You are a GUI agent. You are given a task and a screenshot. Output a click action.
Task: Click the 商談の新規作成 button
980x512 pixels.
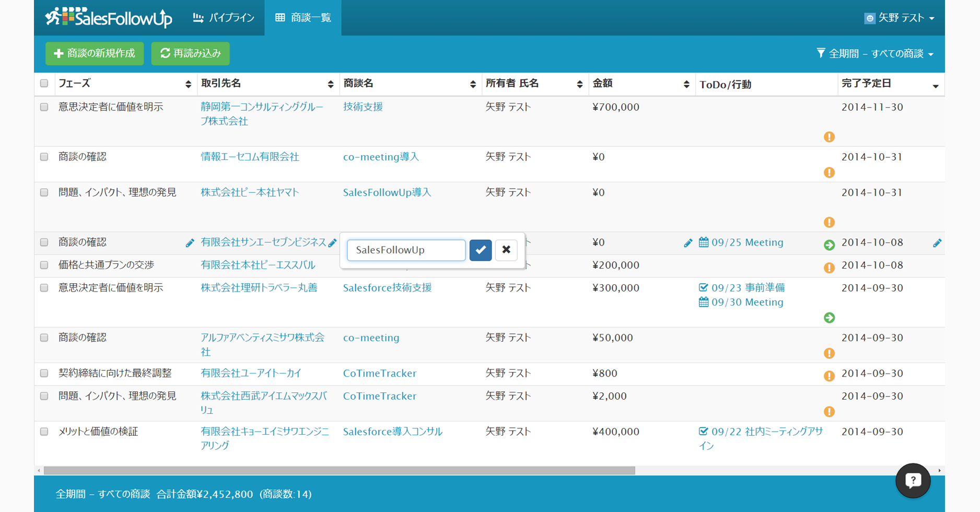[x=95, y=53]
